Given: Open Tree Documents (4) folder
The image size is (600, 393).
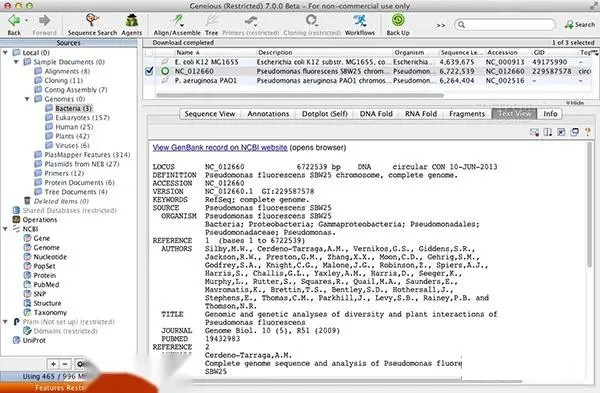Looking at the screenshot, I should click(71, 192).
